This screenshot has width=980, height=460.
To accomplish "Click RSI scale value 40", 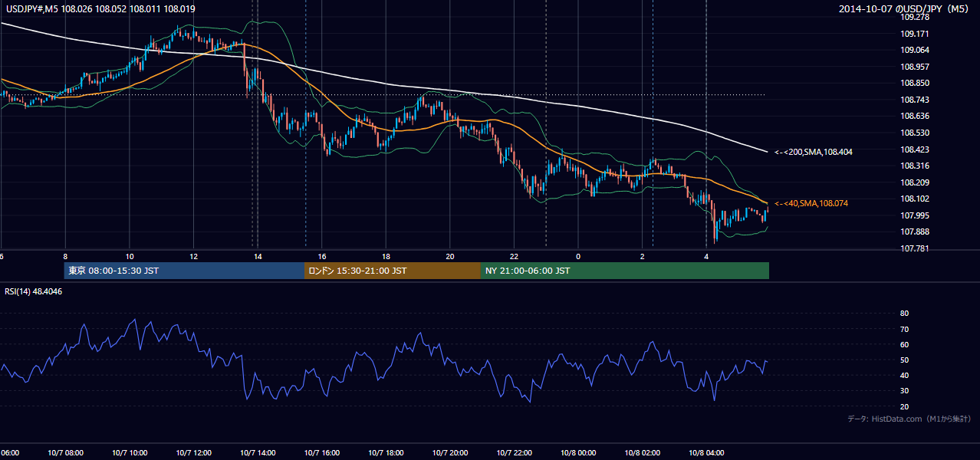I will click(x=904, y=375).
